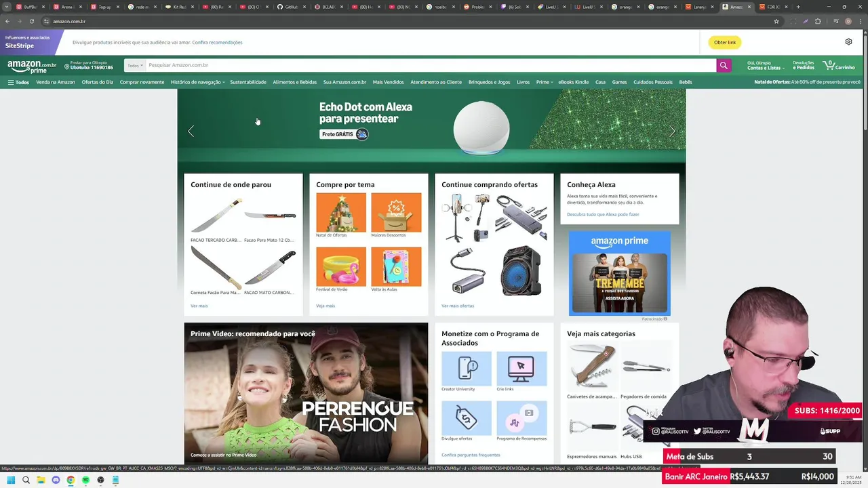
Task: Open a new browser tab
Action: pyautogui.click(x=797, y=7)
